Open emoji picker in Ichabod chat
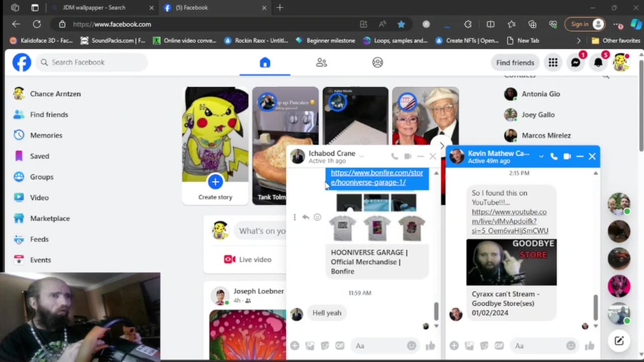Image resolution: width=644 pixels, height=362 pixels. 412,346
